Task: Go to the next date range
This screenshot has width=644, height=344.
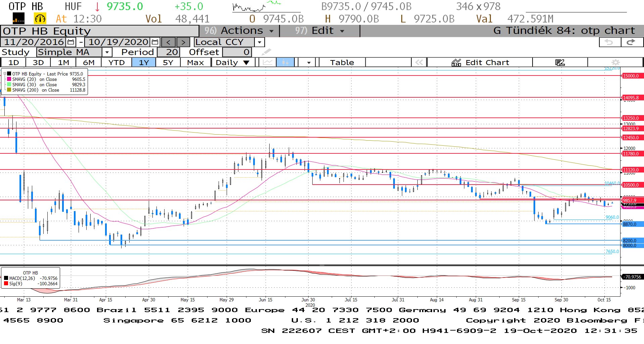Action: coord(183,42)
